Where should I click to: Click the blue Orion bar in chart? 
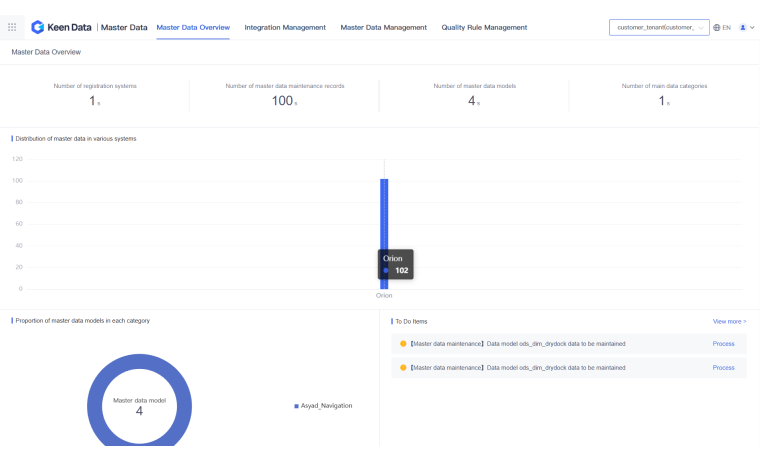pyautogui.click(x=384, y=220)
